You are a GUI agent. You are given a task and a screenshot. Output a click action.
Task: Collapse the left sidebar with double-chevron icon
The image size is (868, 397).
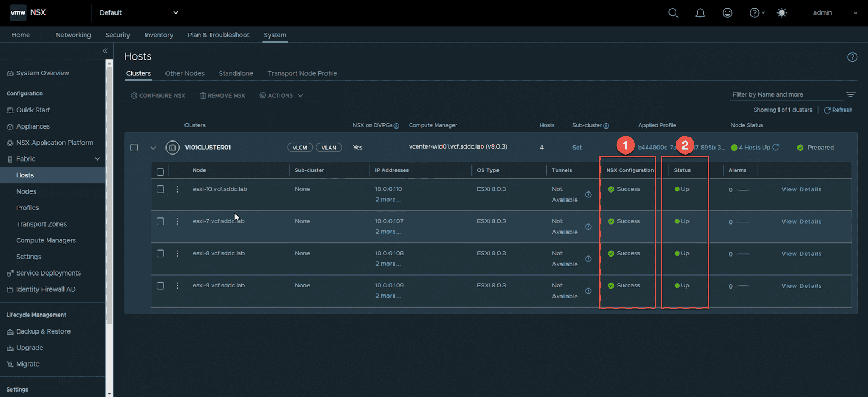click(105, 51)
